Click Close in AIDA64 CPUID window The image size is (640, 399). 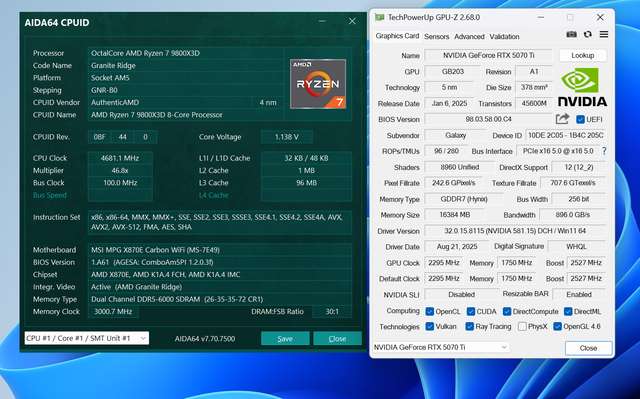coord(337,339)
